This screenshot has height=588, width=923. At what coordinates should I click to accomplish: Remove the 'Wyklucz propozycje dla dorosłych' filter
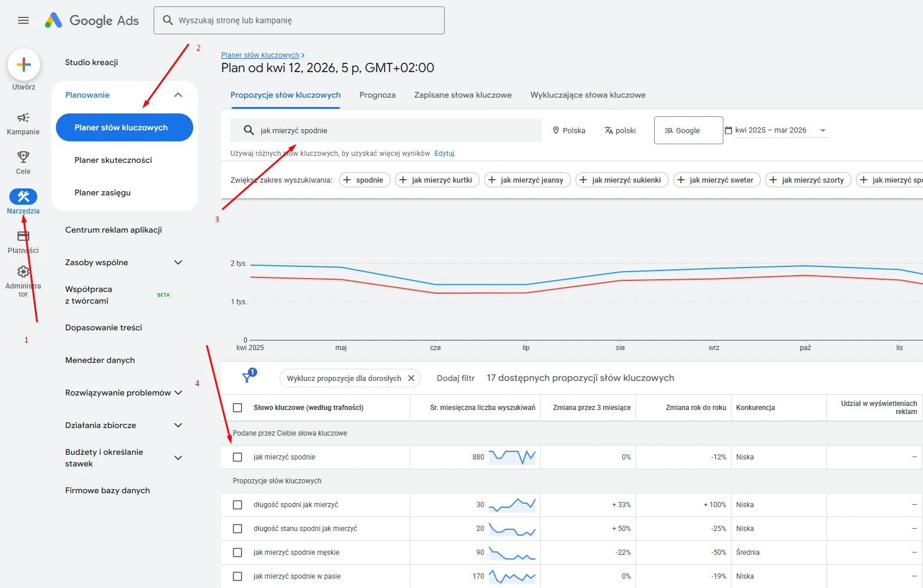[x=411, y=378]
